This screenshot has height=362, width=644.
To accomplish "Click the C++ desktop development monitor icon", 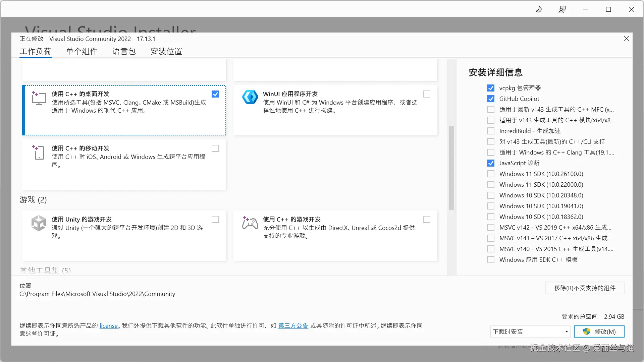I will pos(39,98).
